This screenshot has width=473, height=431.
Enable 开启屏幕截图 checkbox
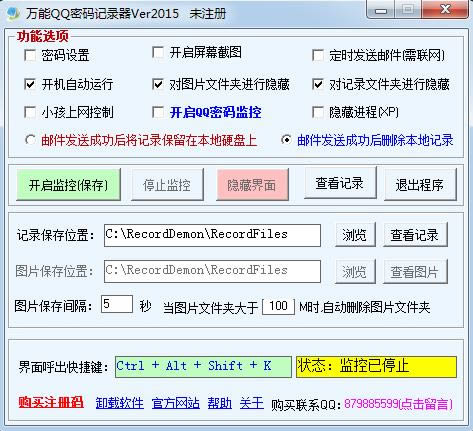(x=158, y=52)
